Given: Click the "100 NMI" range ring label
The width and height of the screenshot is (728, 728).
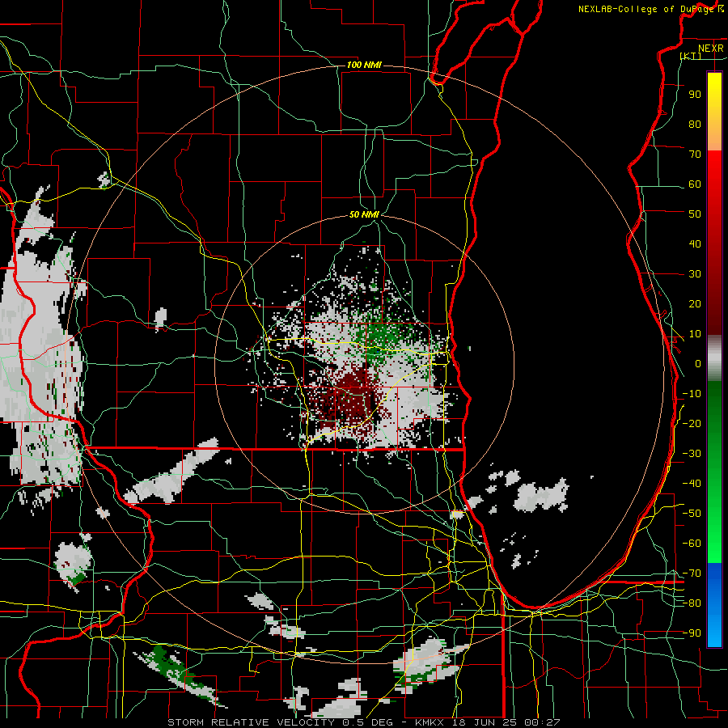Looking at the screenshot, I should 364,65.
